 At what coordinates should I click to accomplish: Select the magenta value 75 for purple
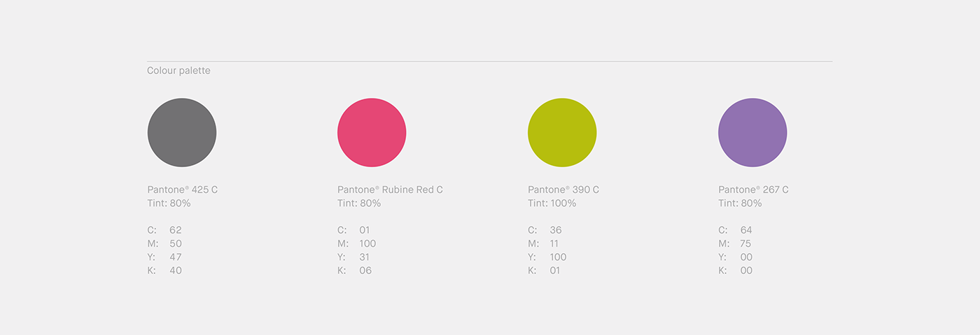coord(746,243)
